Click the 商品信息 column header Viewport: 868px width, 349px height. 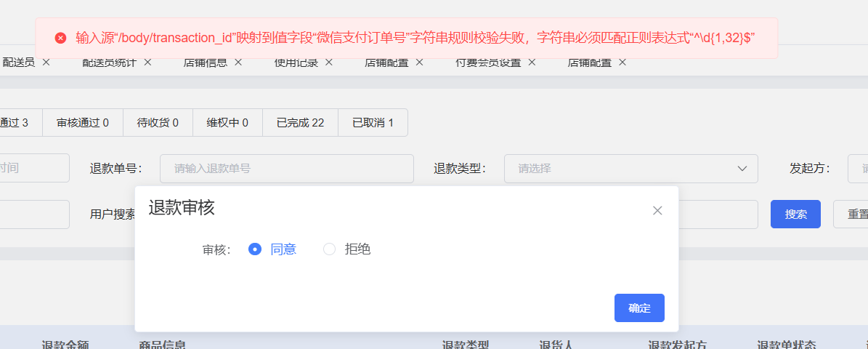[162, 345]
